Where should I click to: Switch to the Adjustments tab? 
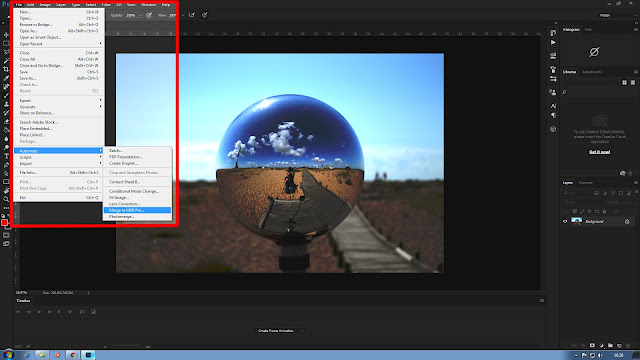click(x=592, y=72)
